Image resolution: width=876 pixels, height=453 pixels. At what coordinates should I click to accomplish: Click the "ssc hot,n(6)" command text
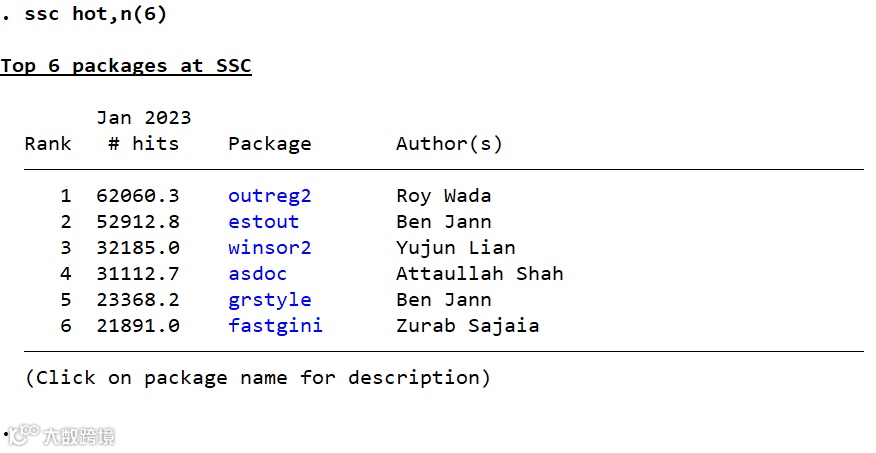point(95,14)
